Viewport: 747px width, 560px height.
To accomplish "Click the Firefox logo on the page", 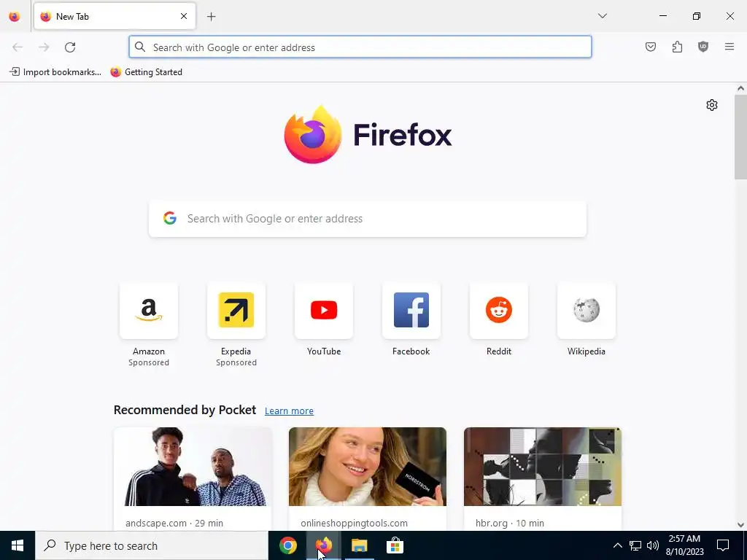I will tap(368, 134).
